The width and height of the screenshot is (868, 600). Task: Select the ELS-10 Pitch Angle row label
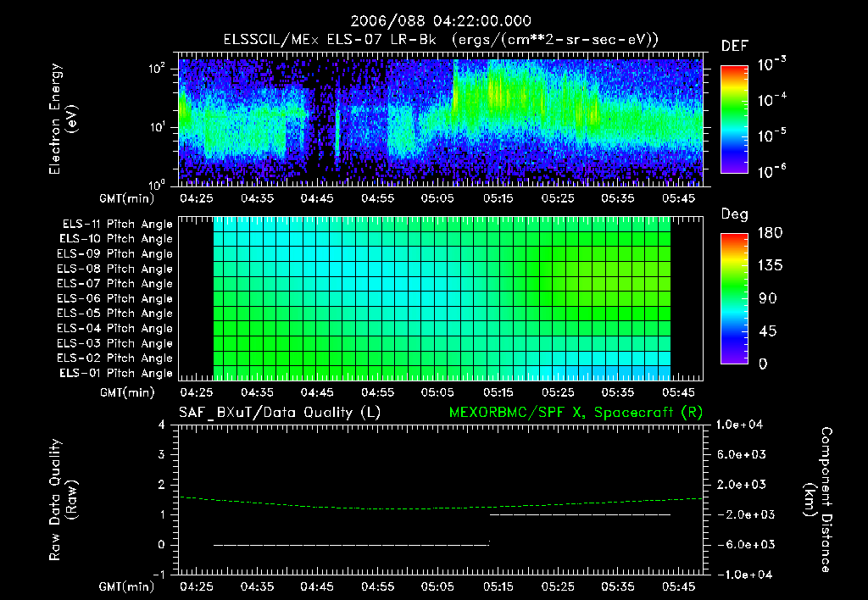click(116, 239)
